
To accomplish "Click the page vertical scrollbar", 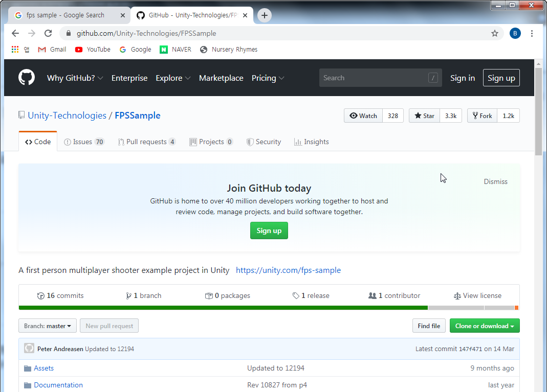I will pos(538,111).
